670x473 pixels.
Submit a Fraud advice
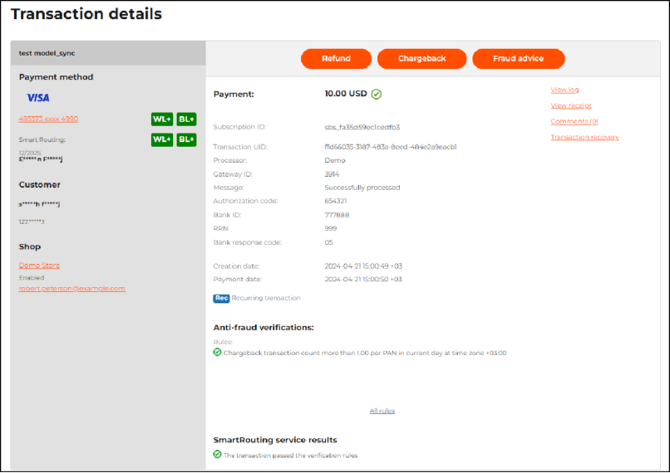click(518, 59)
